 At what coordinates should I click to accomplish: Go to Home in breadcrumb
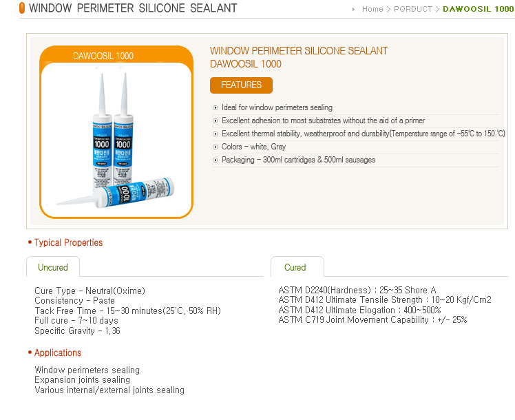click(x=372, y=9)
